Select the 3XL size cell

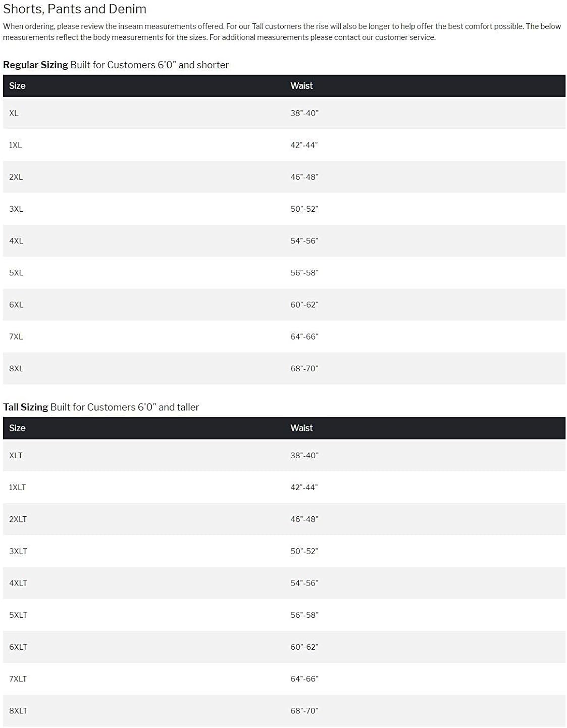[x=16, y=209]
